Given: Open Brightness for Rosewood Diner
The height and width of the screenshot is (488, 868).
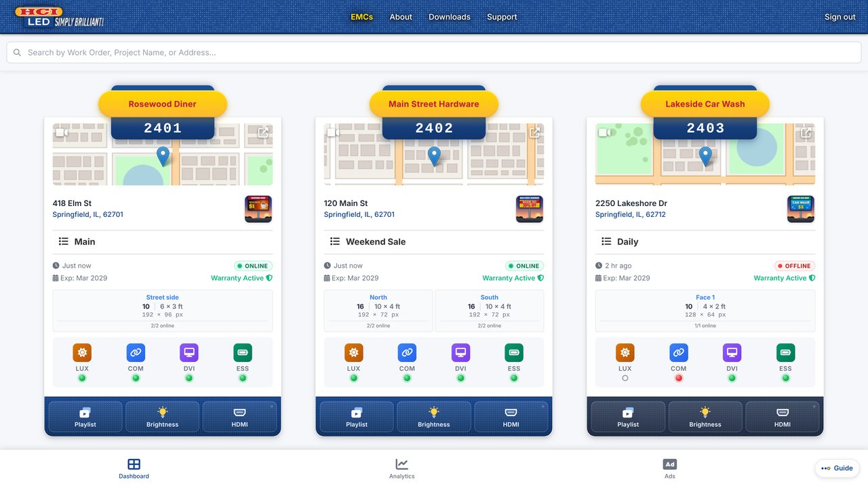Looking at the screenshot, I should tap(163, 417).
